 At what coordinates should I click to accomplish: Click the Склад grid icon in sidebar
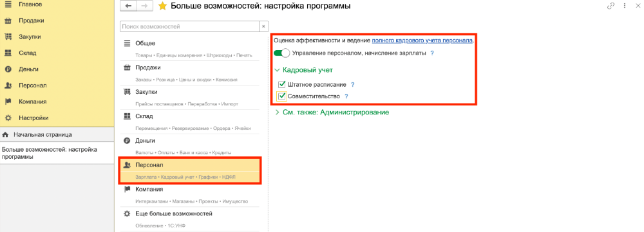pos(8,53)
